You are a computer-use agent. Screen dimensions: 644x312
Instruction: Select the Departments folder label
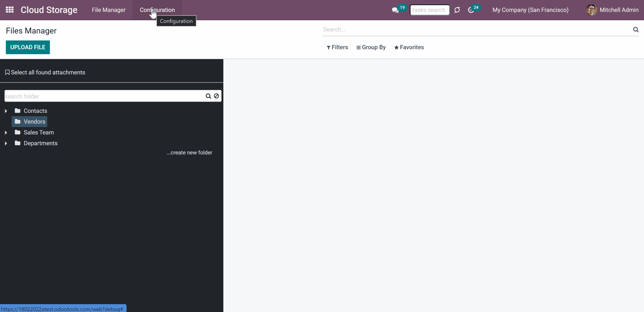tap(40, 143)
